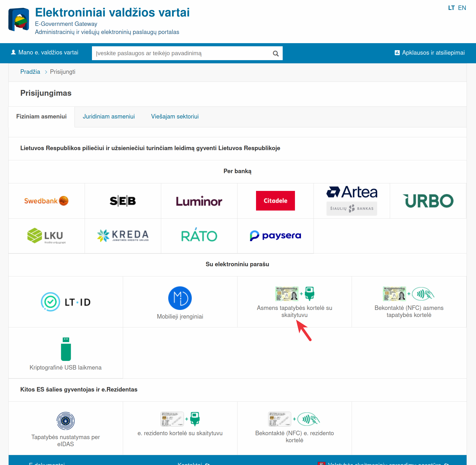
Task: Select Artea Šiaulių bankas logo
Action: (x=352, y=200)
